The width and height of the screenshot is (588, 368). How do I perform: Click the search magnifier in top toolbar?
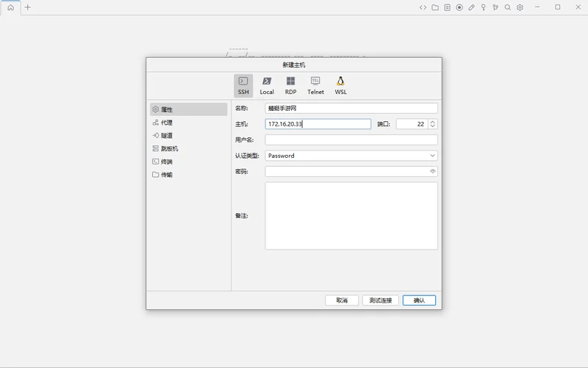(507, 7)
